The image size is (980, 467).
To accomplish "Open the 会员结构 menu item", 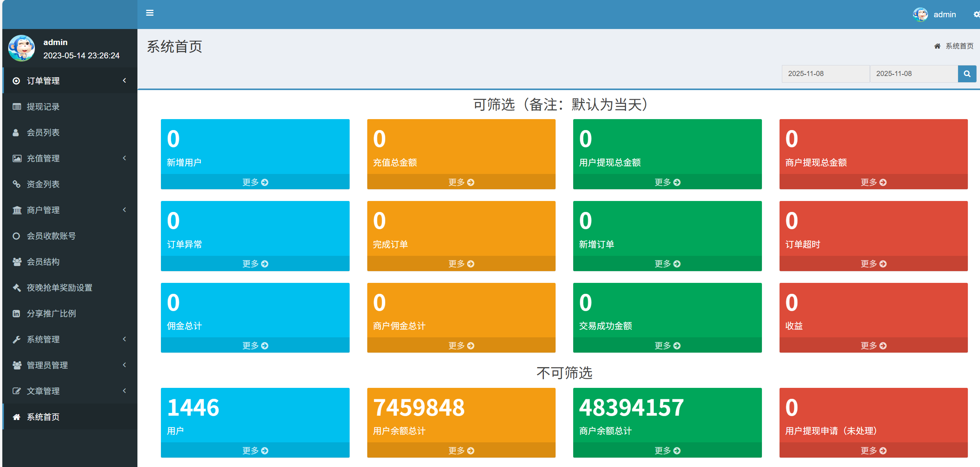I will [43, 262].
